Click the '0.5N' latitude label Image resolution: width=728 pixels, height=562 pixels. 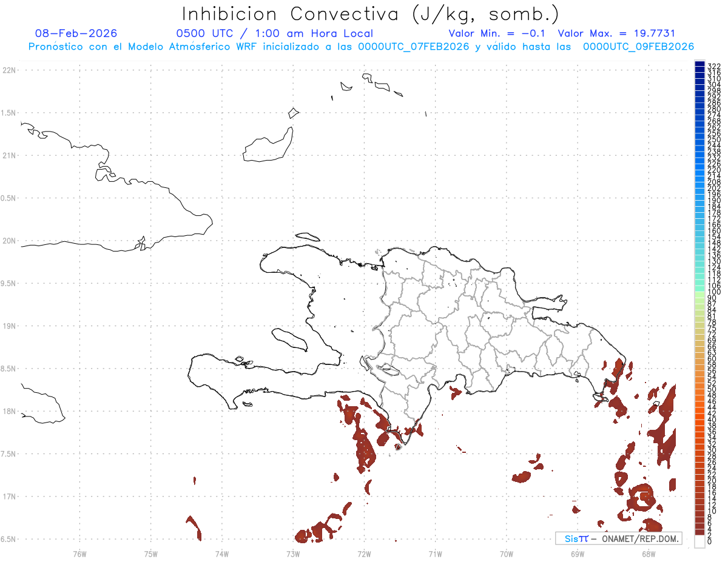click(8, 198)
